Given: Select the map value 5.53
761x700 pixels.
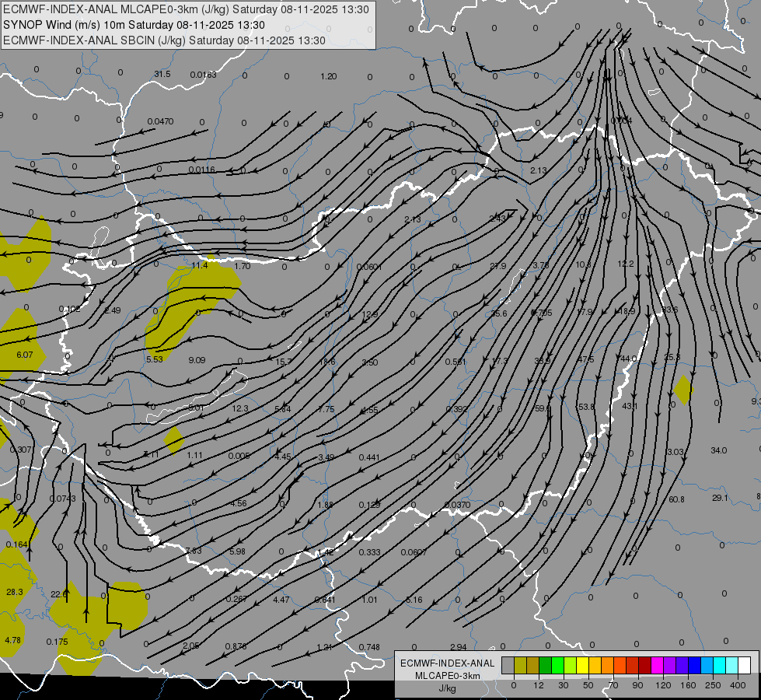Looking at the screenshot, I should 155,359.
